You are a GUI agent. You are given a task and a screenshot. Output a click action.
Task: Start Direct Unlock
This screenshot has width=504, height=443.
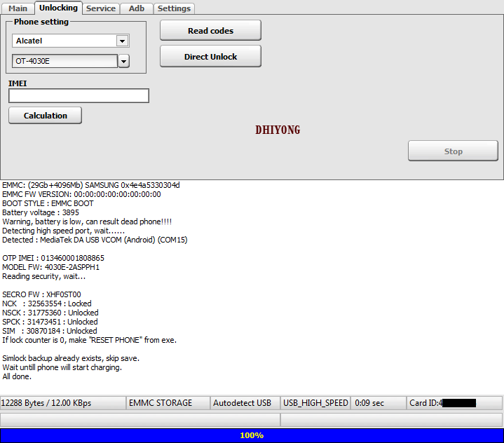210,57
